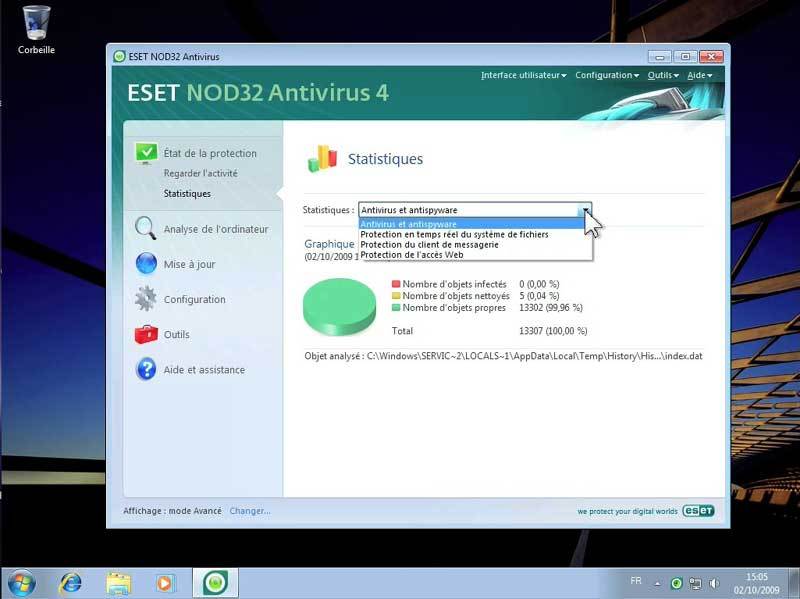Screen dimensions: 800x599
Task: Click the Changer... display mode link
Action: tap(250, 511)
